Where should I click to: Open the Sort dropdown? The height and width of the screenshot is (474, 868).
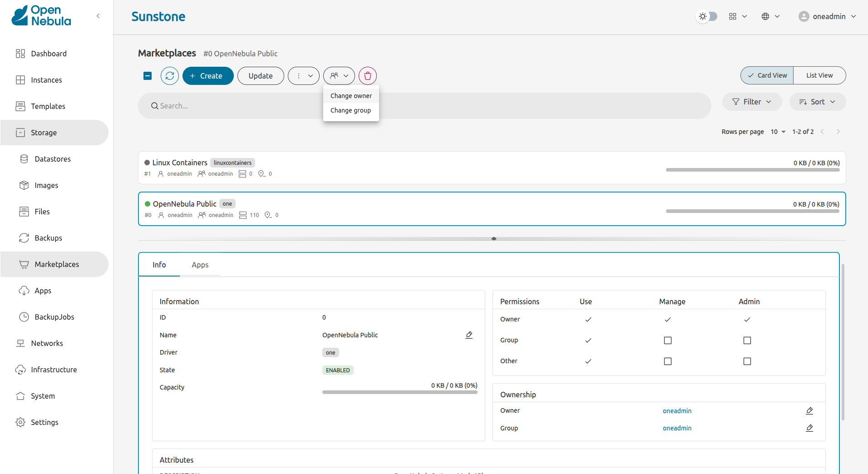point(817,102)
